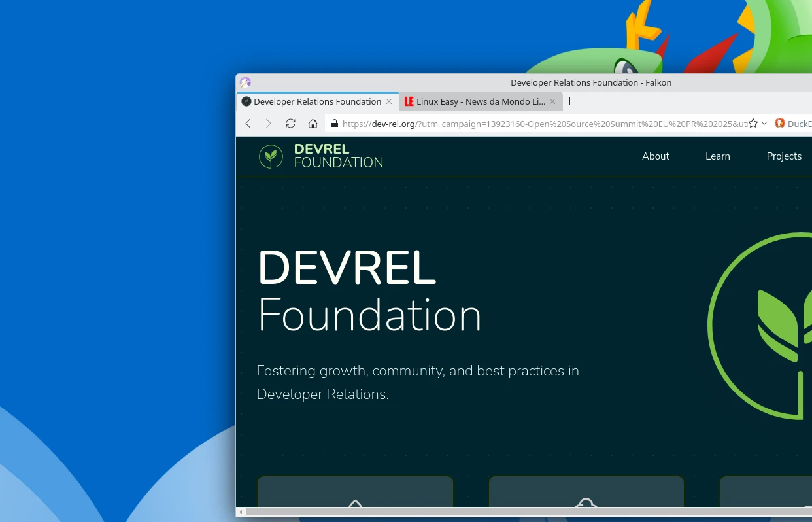Open the address bar dropdown chevron
Viewport: 812px width, 522px height.
click(x=764, y=124)
